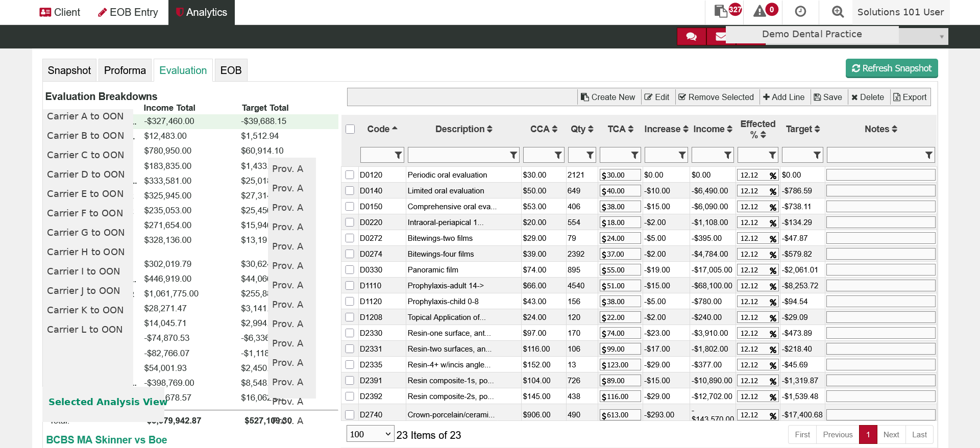Viewport: 980px width, 448px height.
Task: Click the Edit toolbar button
Action: tap(657, 97)
